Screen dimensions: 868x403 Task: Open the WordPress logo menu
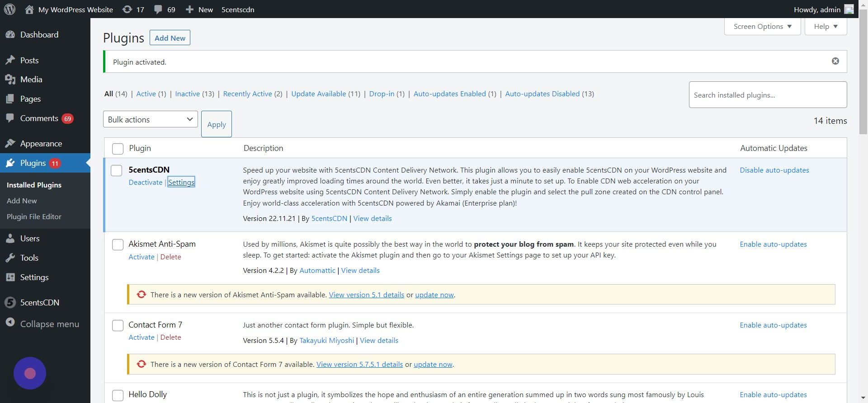pos(9,9)
